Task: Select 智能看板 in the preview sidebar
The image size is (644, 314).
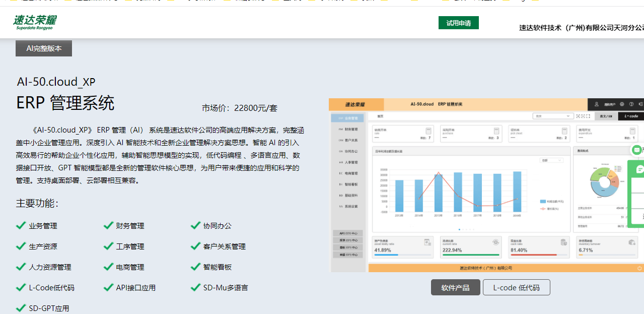Action: [x=348, y=184]
